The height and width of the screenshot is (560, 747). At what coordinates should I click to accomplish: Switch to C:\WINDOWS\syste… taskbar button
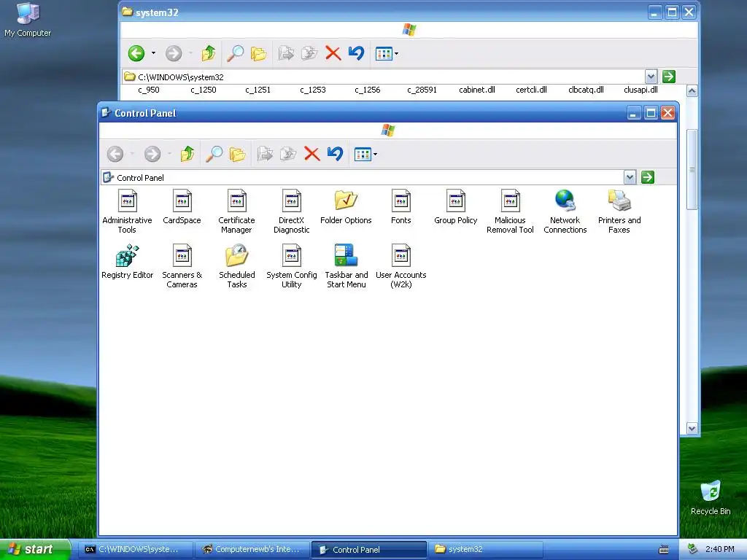(x=136, y=549)
